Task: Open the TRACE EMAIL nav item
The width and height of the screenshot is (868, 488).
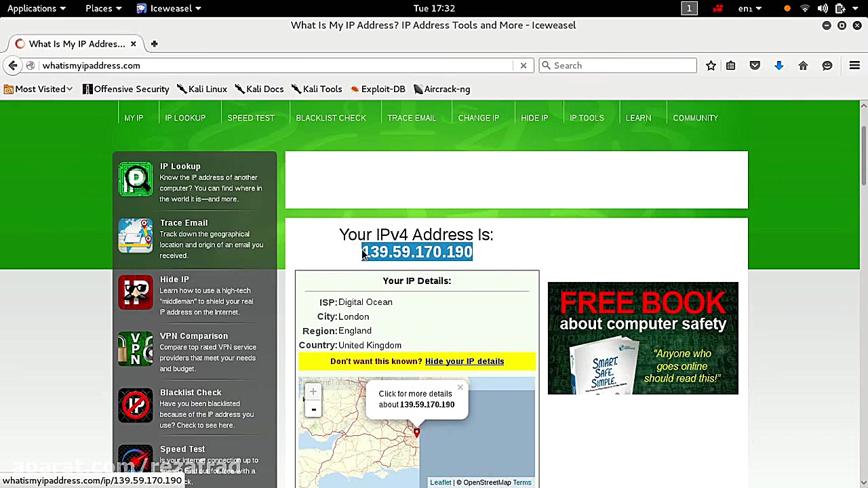Action: tap(412, 118)
